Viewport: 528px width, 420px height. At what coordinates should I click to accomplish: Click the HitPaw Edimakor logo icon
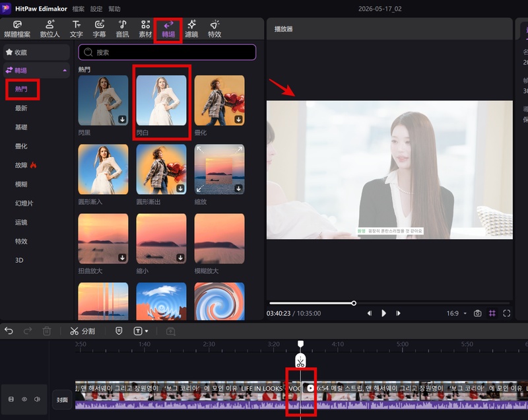tap(6, 8)
